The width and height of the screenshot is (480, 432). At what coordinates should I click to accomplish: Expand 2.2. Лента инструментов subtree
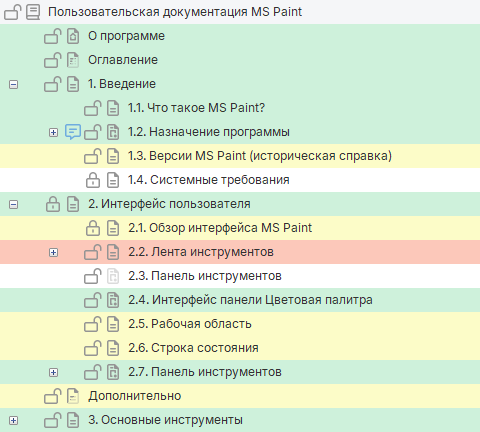53,252
